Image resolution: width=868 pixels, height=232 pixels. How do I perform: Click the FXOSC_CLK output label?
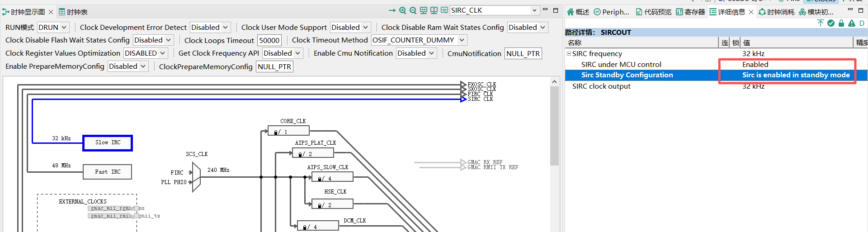pos(482,85)
